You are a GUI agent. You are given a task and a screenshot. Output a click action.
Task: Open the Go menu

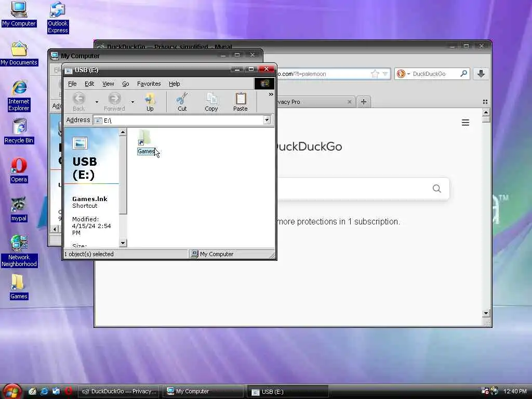click(126, 84)
